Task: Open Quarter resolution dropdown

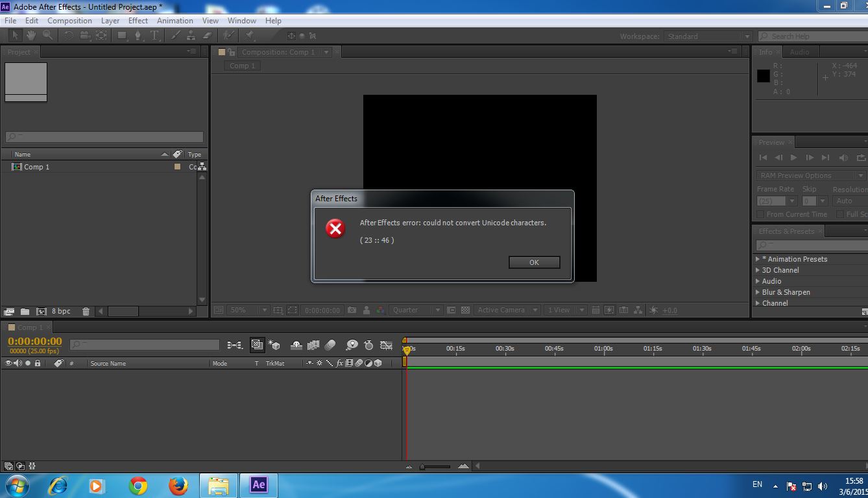Action: 416,310
